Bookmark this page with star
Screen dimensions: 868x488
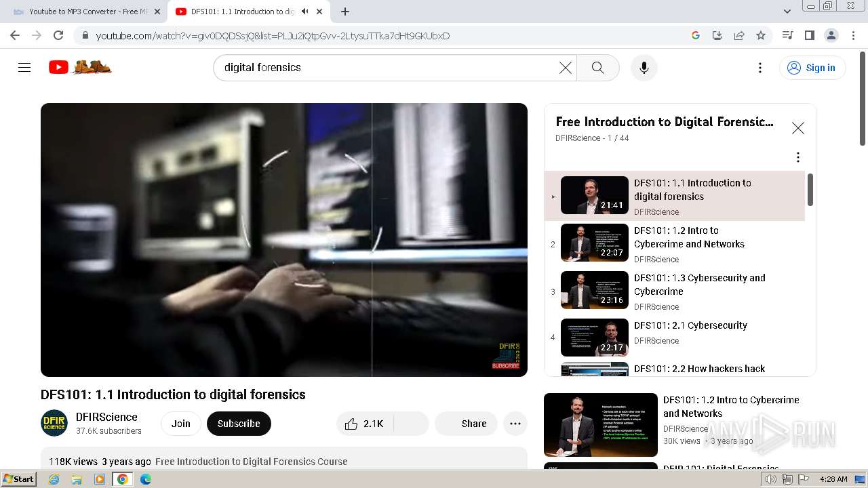[x=761, y=35]
